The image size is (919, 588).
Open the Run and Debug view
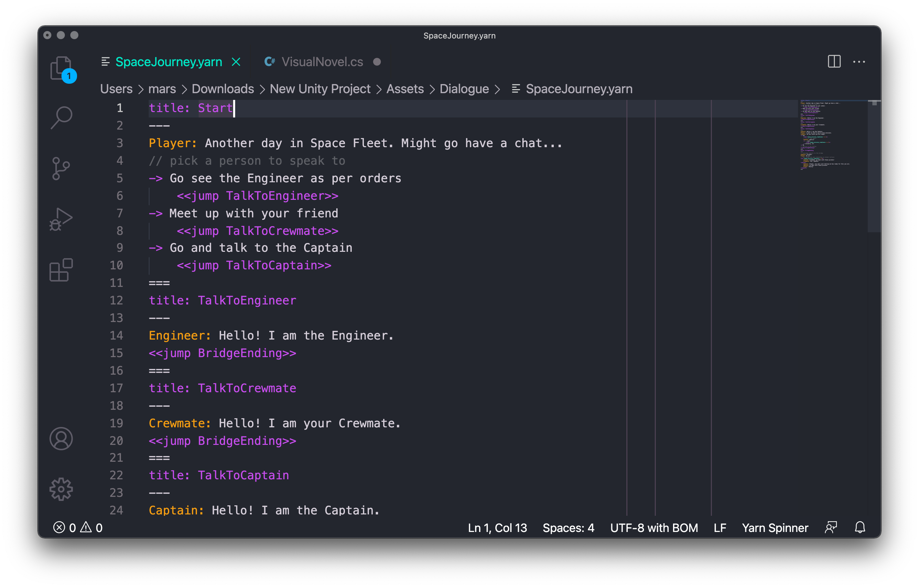[61, 219]
